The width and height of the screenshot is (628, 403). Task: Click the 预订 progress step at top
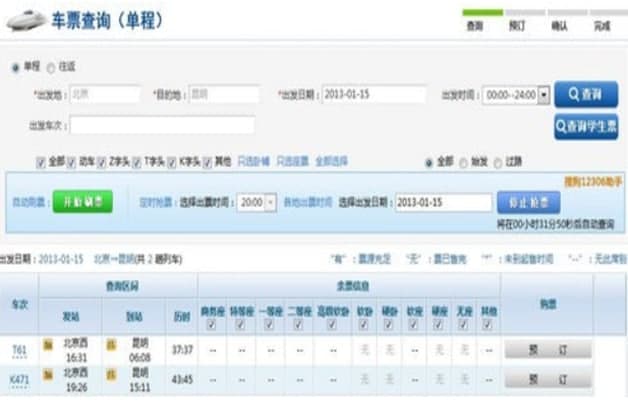coord(517,26)
